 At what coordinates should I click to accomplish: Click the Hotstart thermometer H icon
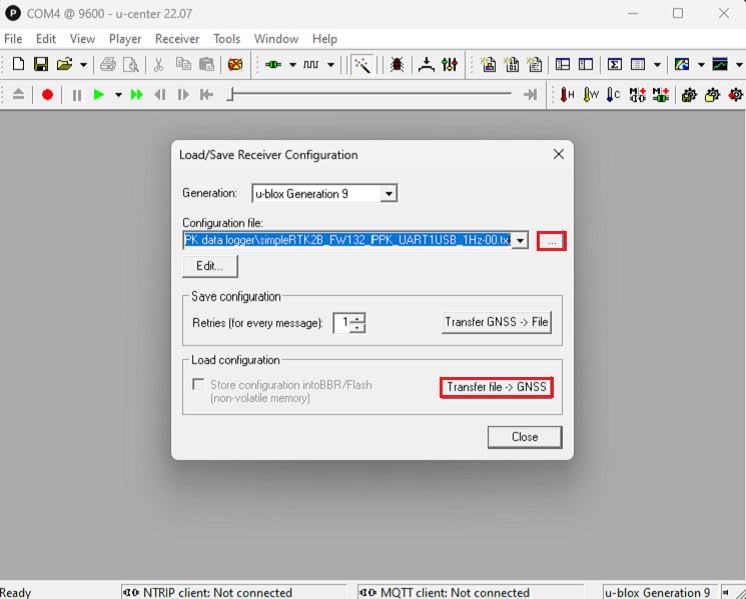568,95
